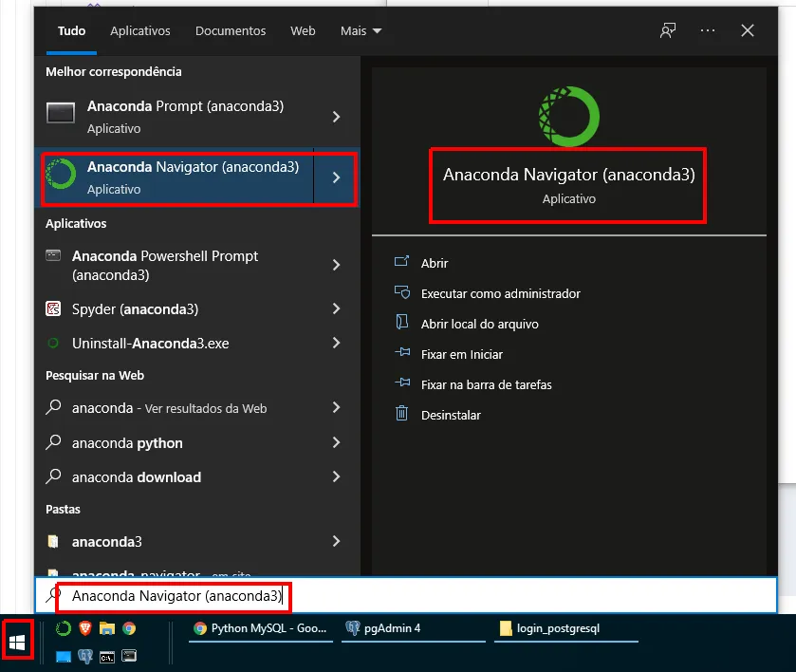Open the search feedback person icon
796x672 pixels.
668,31
